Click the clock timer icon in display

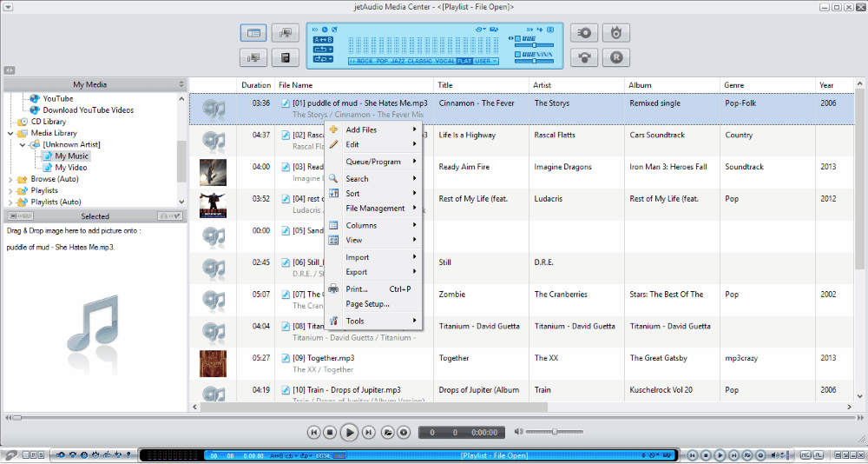(325, 30)
